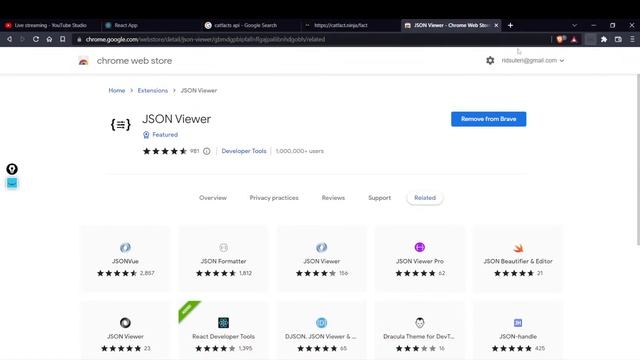
Task: Open the Brave Rewards triangle icon
Action: (x=574, y=39)
